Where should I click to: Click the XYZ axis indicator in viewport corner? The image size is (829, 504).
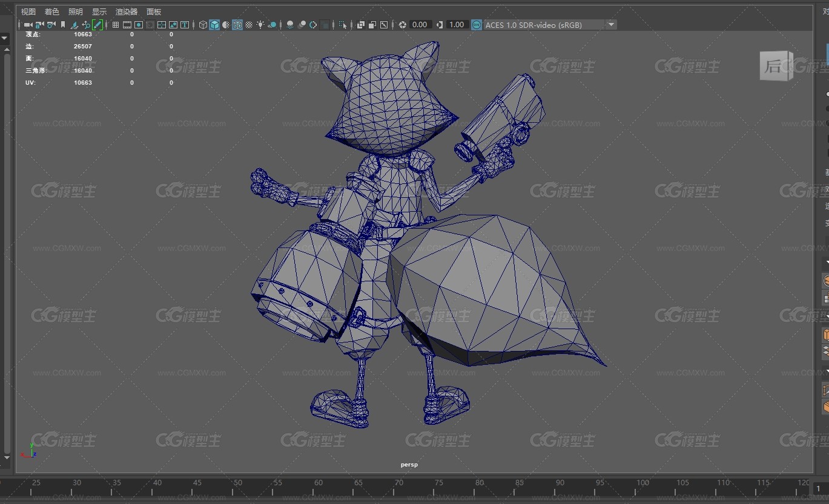30,450
